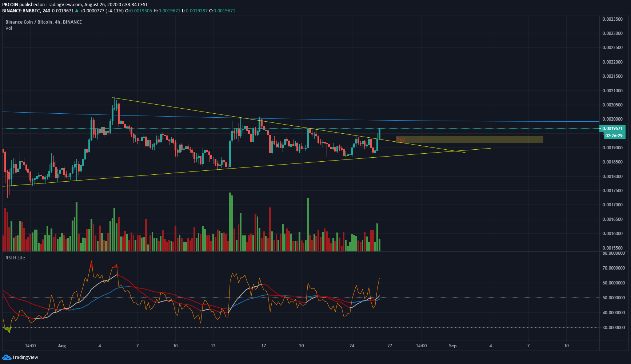The image size is (631, 364).
Task: Click the 27 date label on time axis
Action: tap(390, 345)
